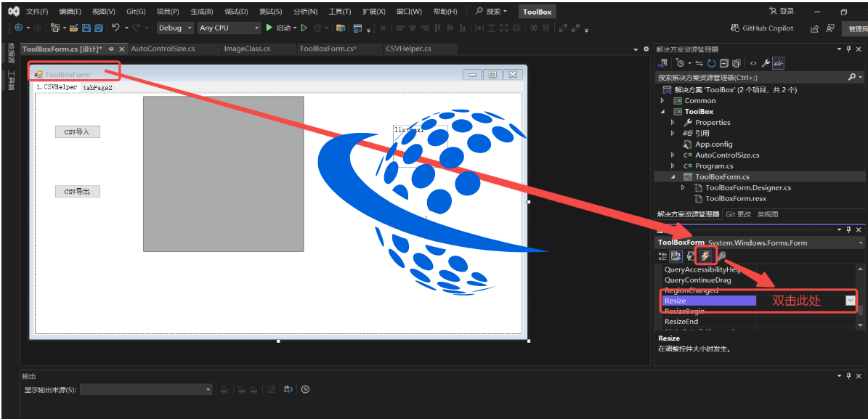Click the show all files icon
Viewport: 868px width, 419px height.
pos(737,64)
